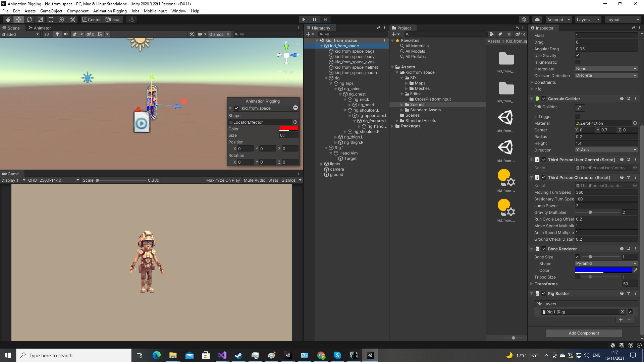644x362 pixels.
Task: Toggle Use Gravity checkbox
Action: 577,56
